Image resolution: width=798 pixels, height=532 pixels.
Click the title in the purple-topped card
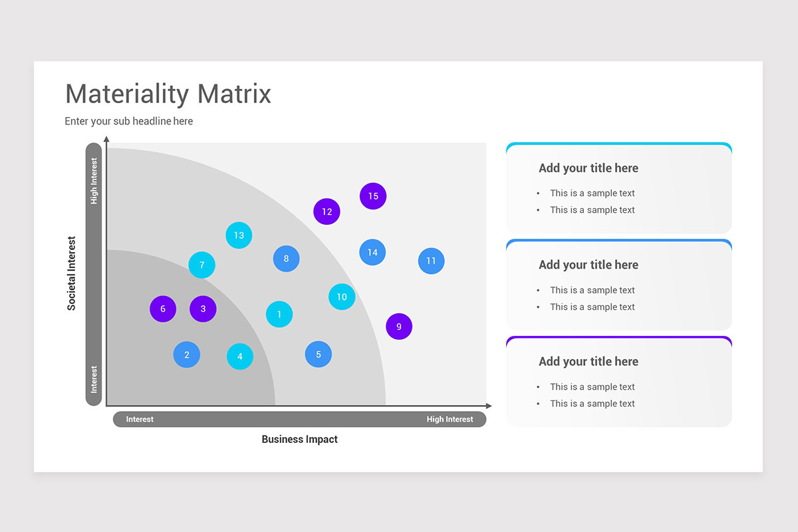click(588, 361)
